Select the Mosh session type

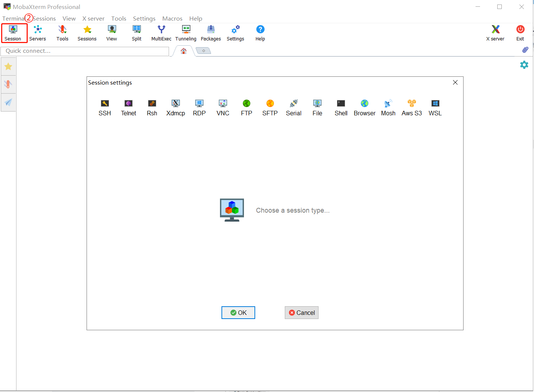(x=388, y=108)
